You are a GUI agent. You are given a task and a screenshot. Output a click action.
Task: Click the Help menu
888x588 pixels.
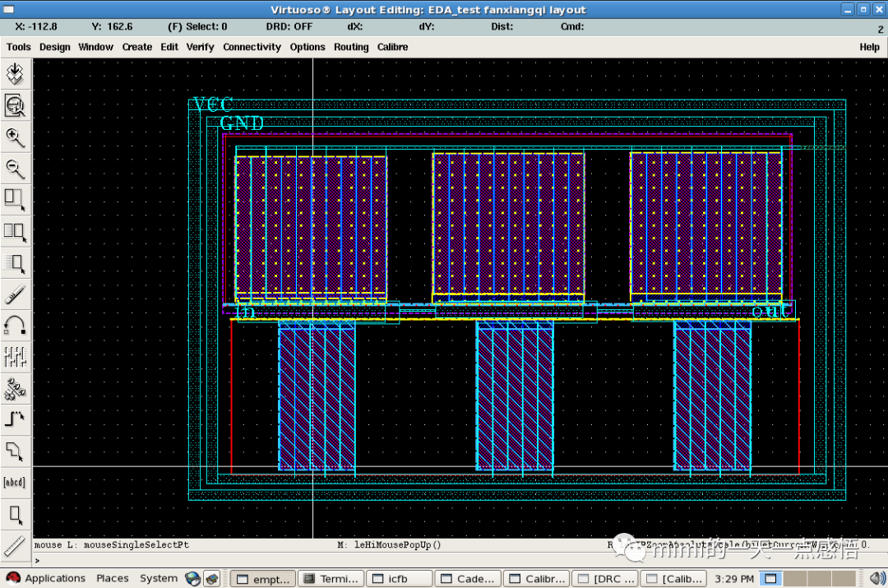pos(869,47)
